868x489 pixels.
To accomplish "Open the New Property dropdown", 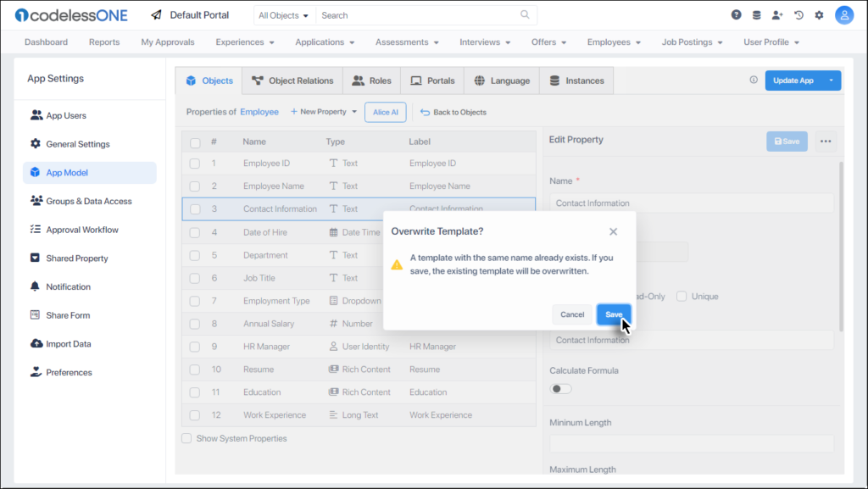I will [324, 112].
